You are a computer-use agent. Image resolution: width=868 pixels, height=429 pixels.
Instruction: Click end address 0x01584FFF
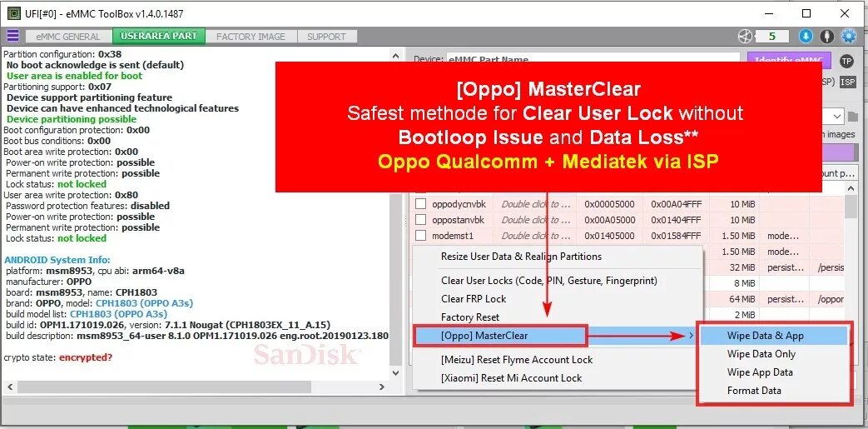(x=676, y=236)
